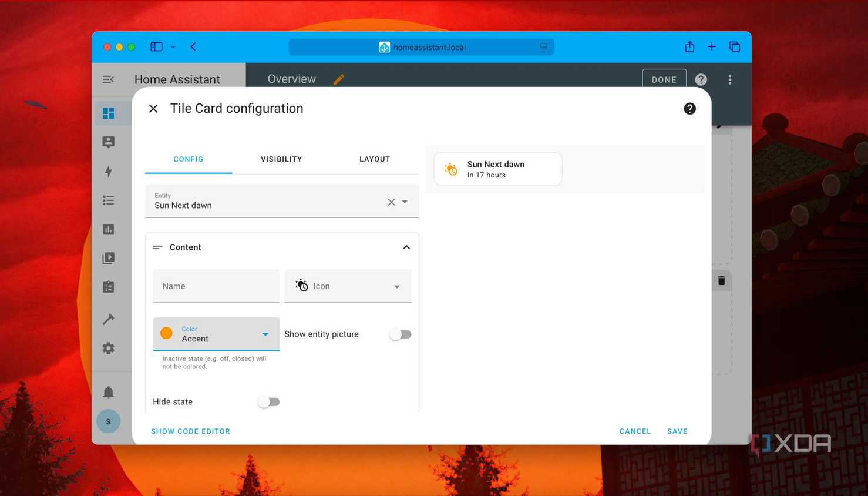
Task: Switch to the LAYOUT tab
Action: 375,159
